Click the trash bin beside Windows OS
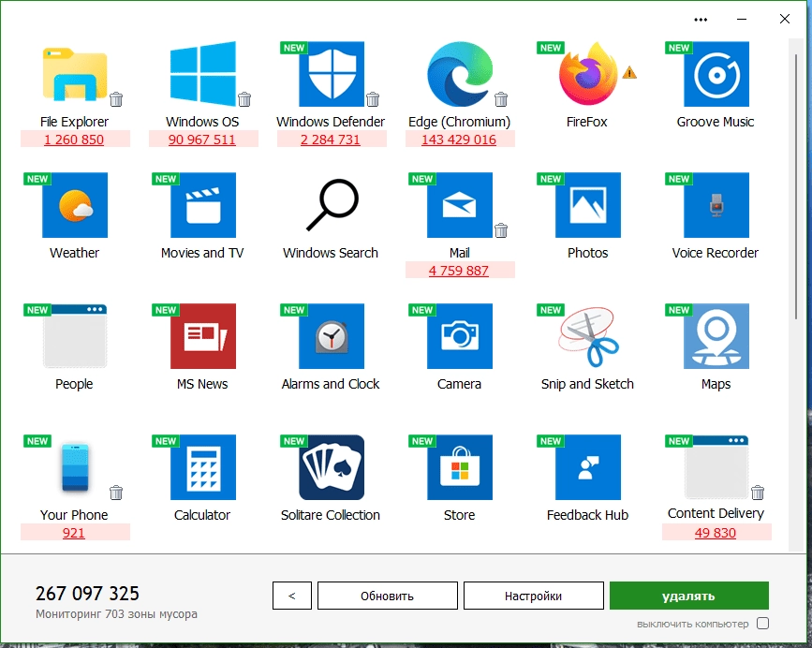812x648 pixels. click(x=244, y=99)
